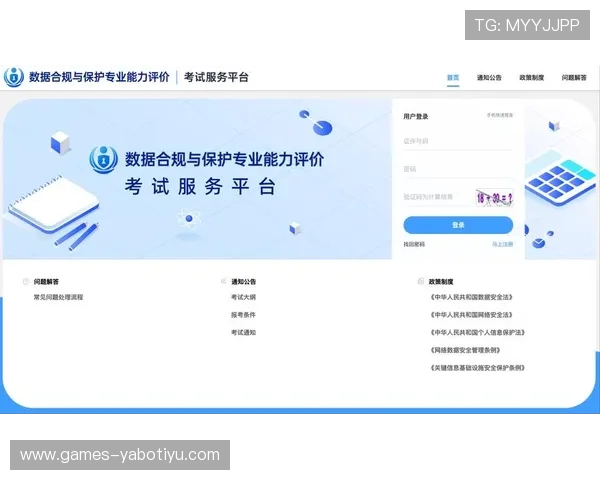
Task: Open 《关键信息基础设施安全保护条例》 policy
Action: click(x=477, y=368)
